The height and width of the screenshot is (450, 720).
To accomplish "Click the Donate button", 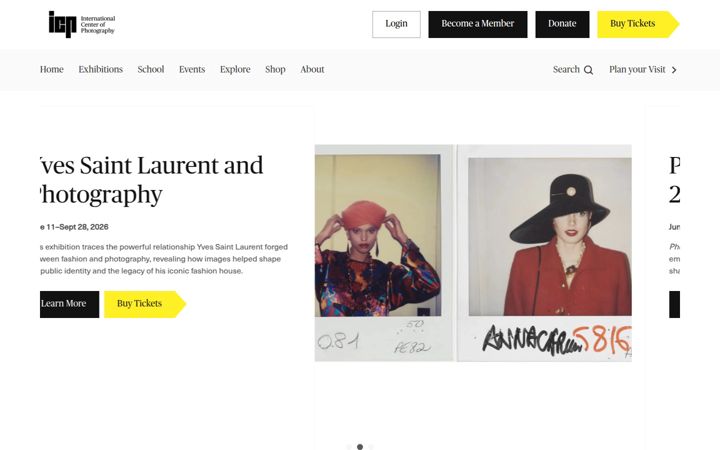I will coord(562,24).
